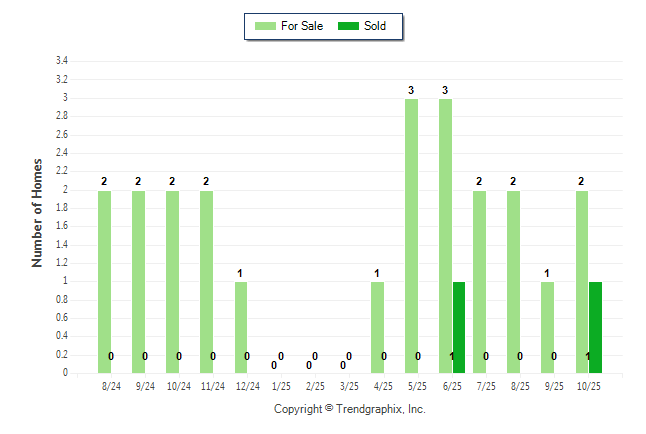Click the 10/25 x-axis label

[588, 385]
